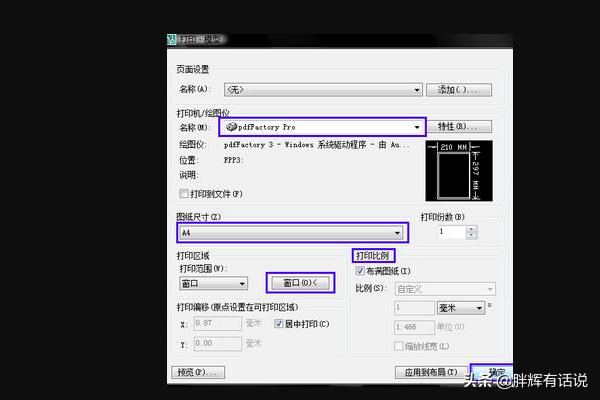Click the X offset input field
Viewport: 600px width, 400px height.
click(x=217, y=325)
